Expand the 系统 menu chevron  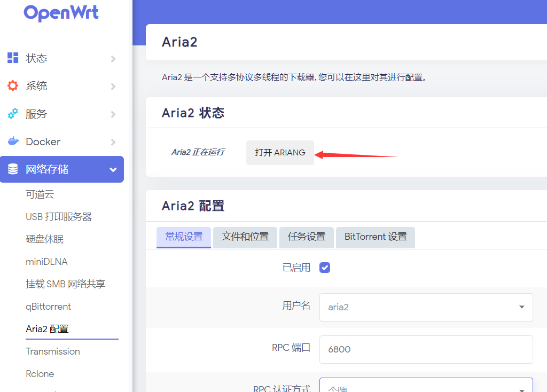tap(113, 87)
